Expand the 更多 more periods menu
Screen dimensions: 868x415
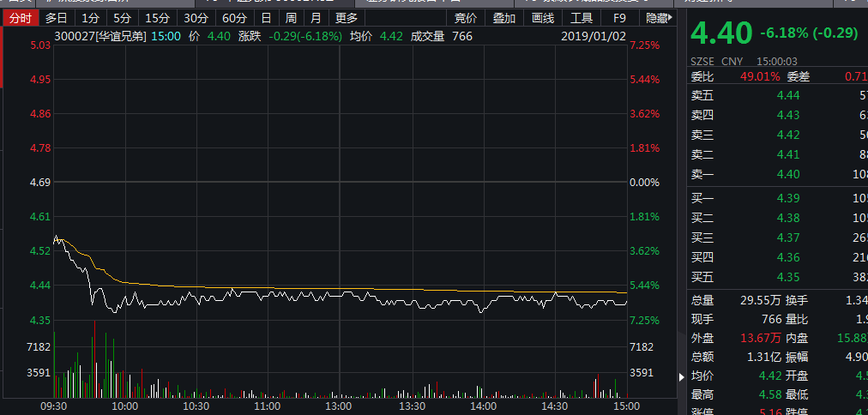tap(347, 18)
